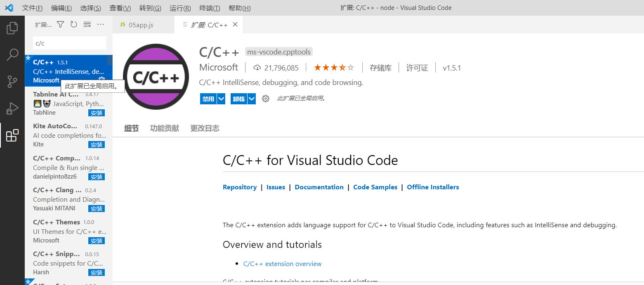The width and height of the screenshot is (644, 285).
Task: Select C/C++ Themes extension entry
Action: [68, 231]
